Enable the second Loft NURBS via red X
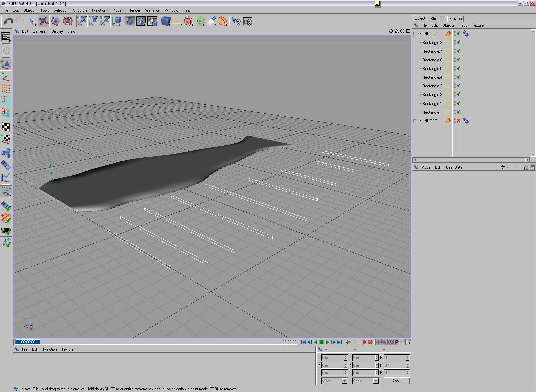536x392 pixels. (x=458, y=121)
